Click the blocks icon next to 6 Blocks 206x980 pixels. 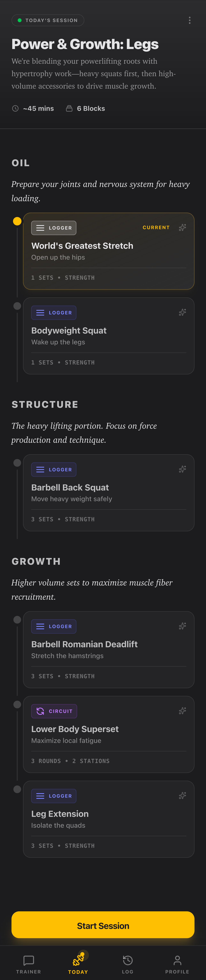point(69,108)
